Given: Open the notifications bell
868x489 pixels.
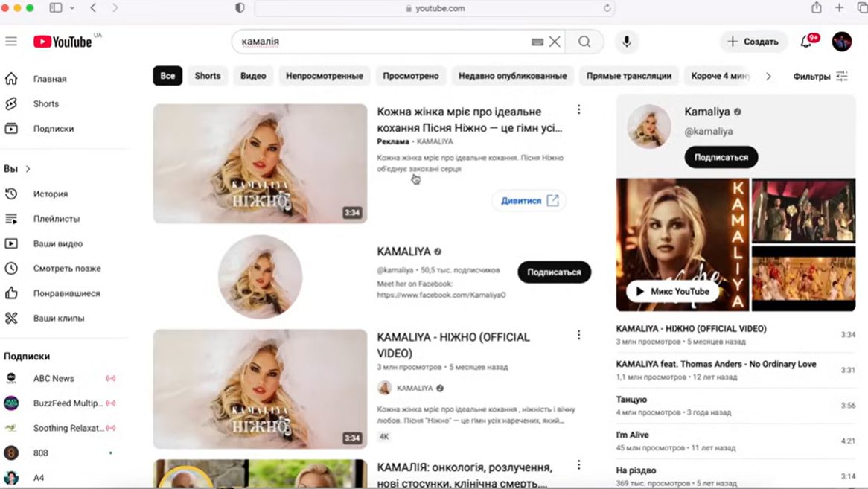Looking at the screenshot, I should point(806,42).
